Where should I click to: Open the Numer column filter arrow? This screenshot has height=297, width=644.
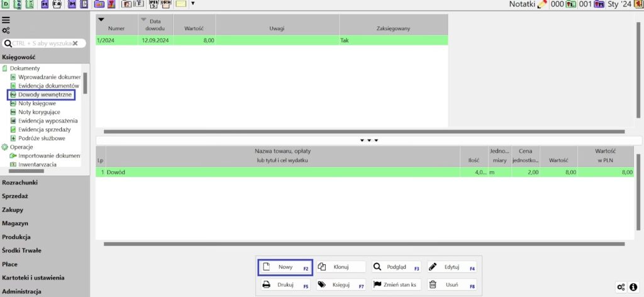101,20
